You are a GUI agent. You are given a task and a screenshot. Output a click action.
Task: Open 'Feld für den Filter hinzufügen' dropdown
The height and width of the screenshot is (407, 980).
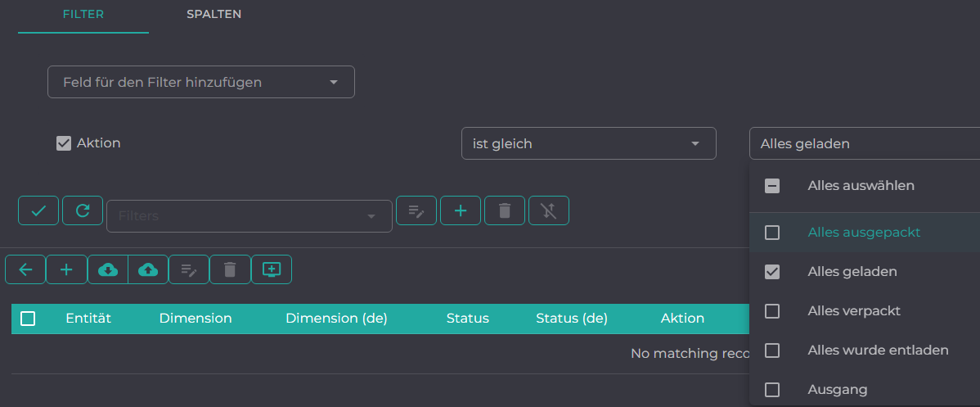[x=201, y=82]
